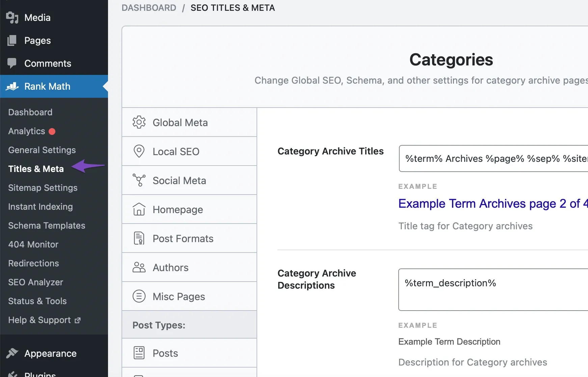The width and height of the screenshot is (588, 377).
Task: Click the Media icon in sidebar
Action: click(12, 18)
